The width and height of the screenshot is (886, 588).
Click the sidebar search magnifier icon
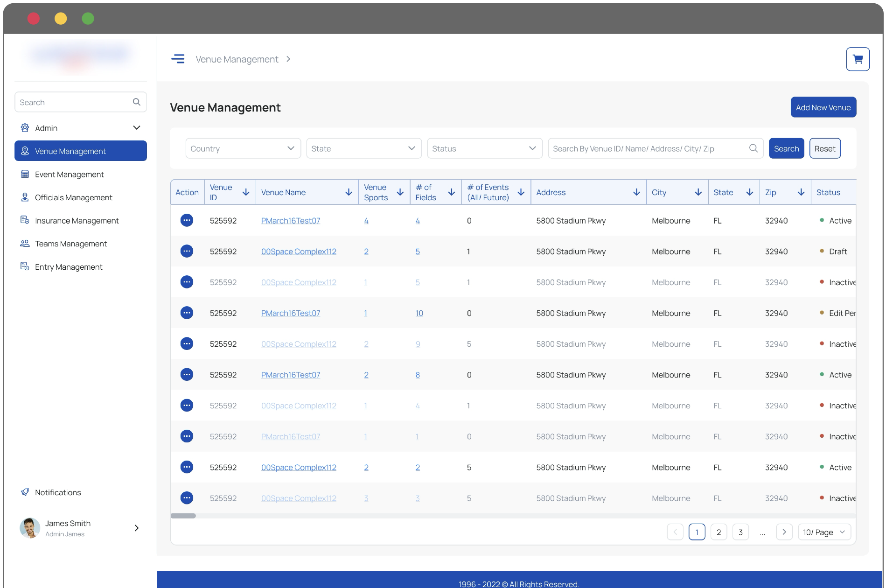coord(137,102)
